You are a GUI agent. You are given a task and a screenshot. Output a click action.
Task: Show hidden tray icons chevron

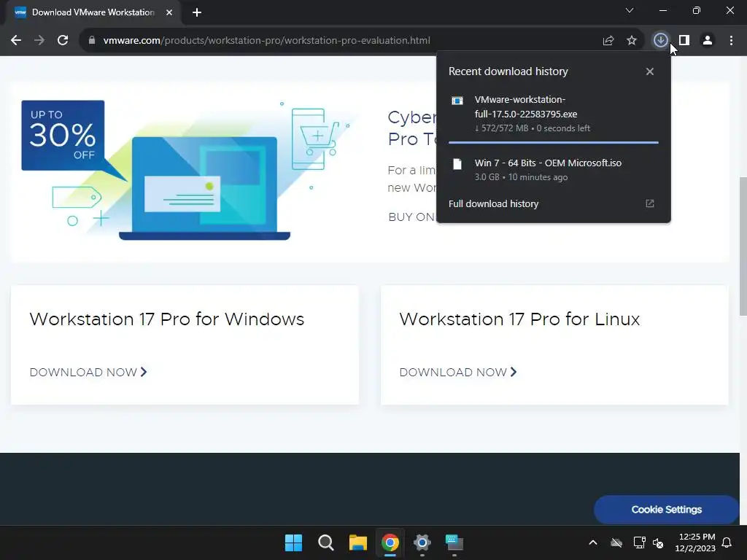pyautogui.click(x=593, y=542)
